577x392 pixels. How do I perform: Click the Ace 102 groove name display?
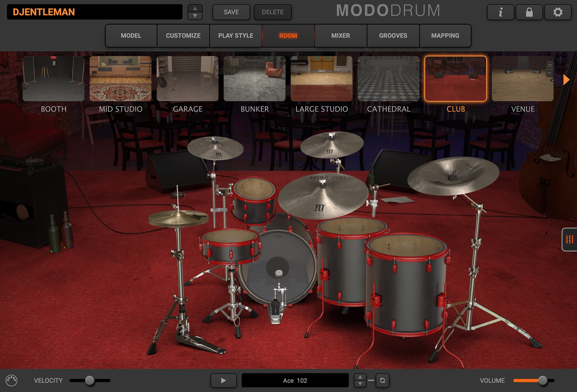tap(295, 380)
